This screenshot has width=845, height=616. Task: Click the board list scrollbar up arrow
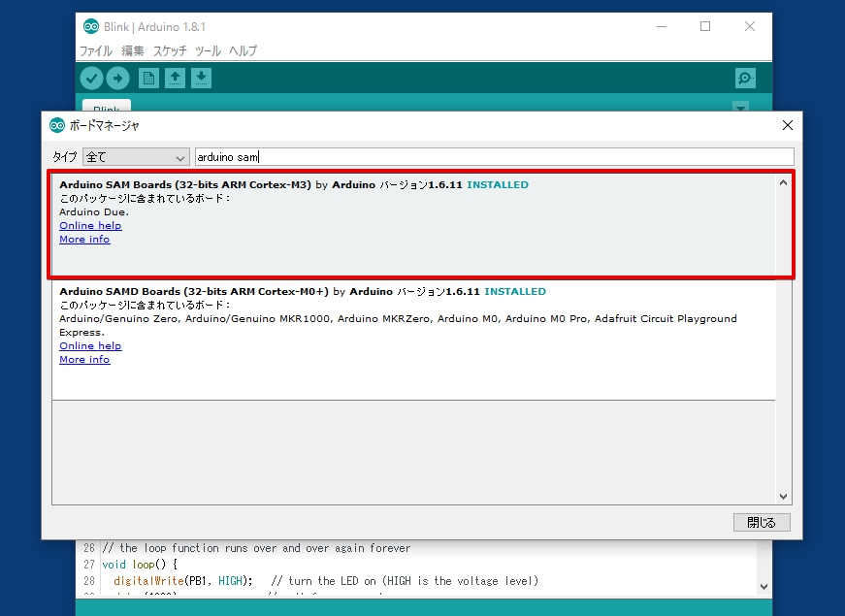pos(783,182)
